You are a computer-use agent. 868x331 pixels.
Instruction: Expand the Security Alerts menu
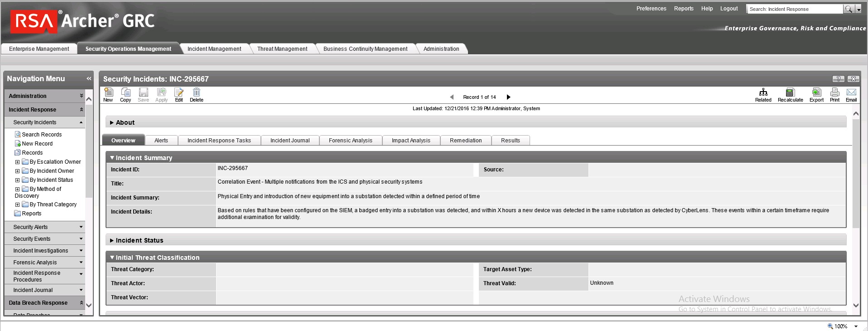click(x=81, y=227)
